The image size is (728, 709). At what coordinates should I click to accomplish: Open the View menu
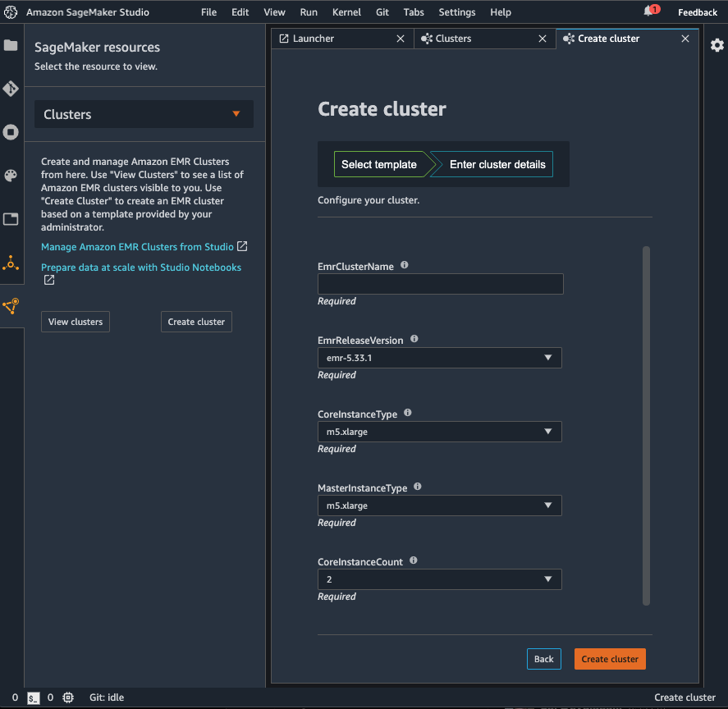[274, 12]
